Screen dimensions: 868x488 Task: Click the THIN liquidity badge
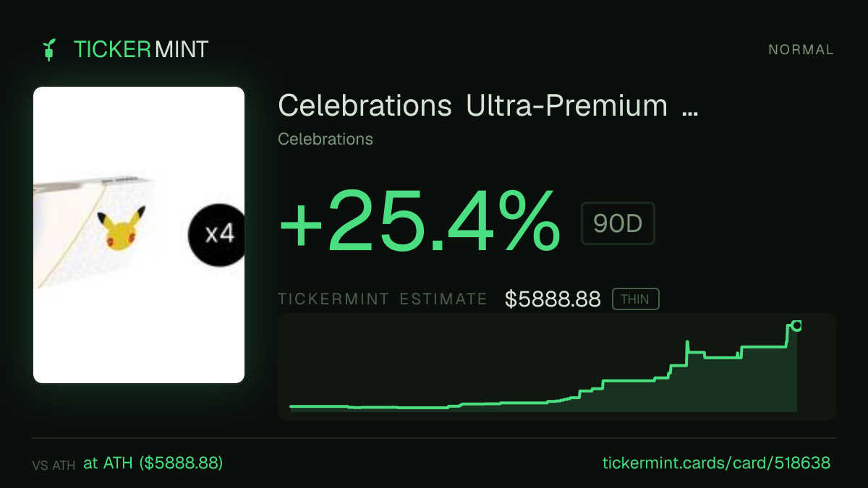(x=635, y=299)
